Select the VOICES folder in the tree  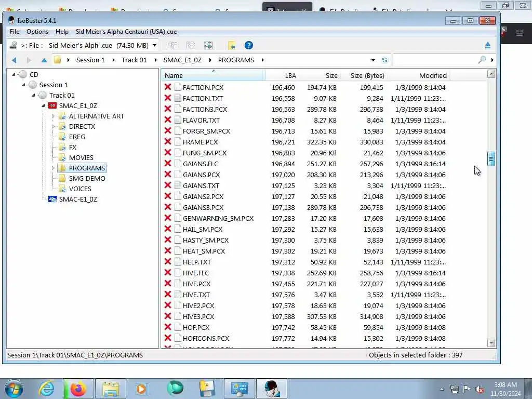80,189
